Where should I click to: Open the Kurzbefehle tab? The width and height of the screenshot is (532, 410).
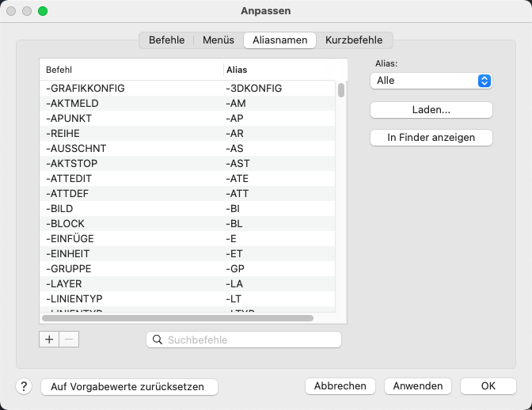(354, 40)
